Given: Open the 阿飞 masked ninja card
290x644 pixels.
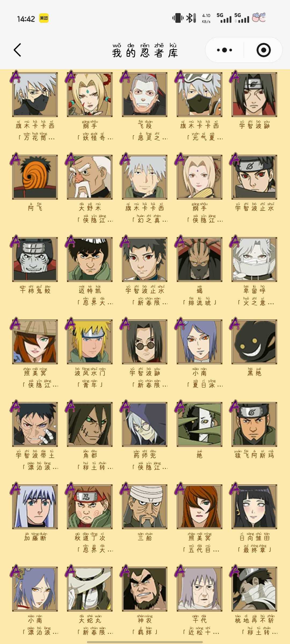Looking at the screenshot, I should pyautogui.click(x=35, y=177).
